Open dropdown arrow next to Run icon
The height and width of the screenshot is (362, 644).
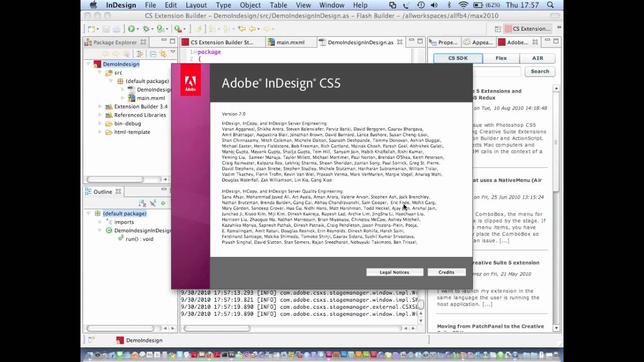coord(138,29)
